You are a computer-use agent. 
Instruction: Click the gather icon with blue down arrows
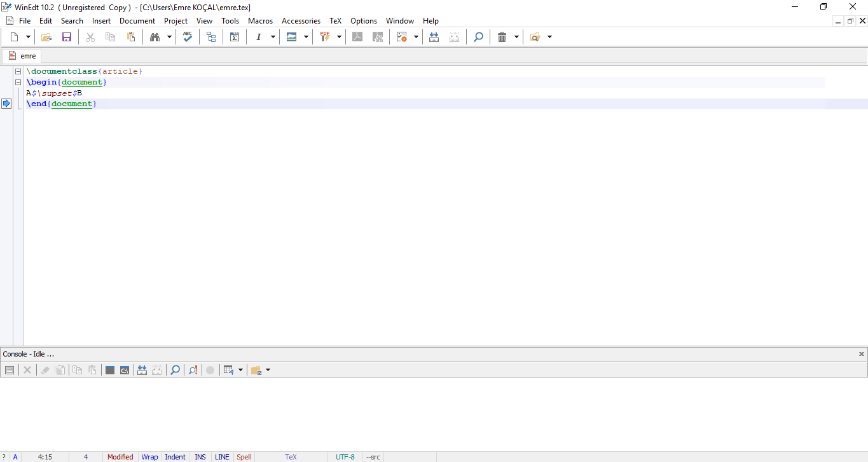point(434,37)
